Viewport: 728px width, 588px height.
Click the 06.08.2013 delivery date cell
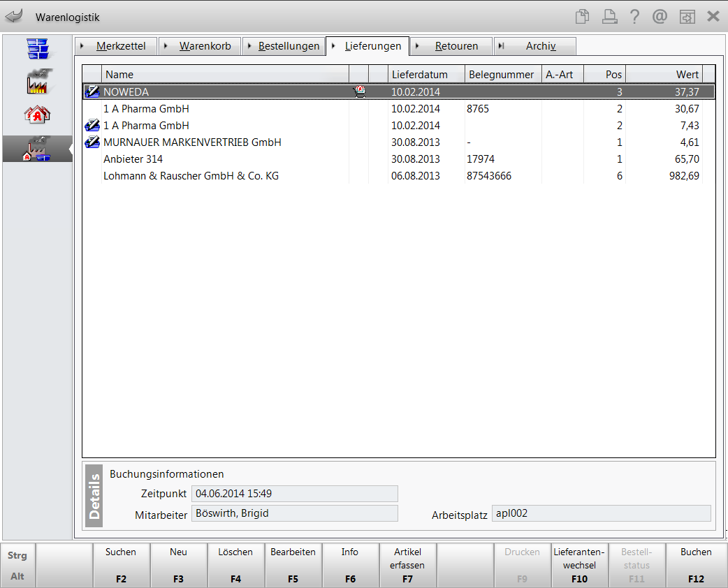point(426,175)
